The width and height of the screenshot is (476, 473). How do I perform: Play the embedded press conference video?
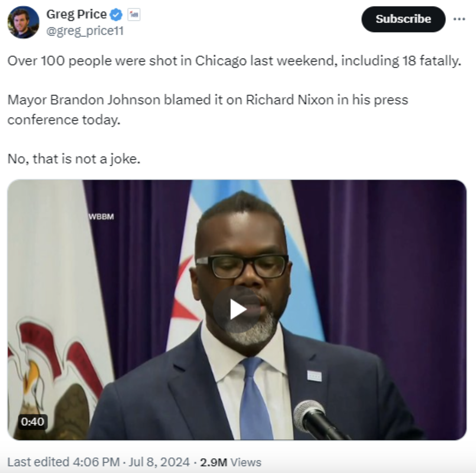(238, 309)
